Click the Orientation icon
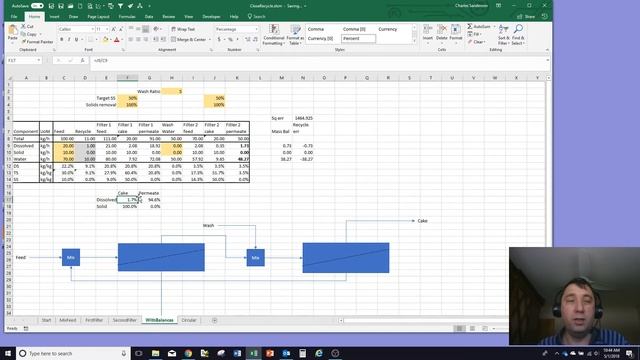This screenshot has height=360, width=640. coord(156,29)
